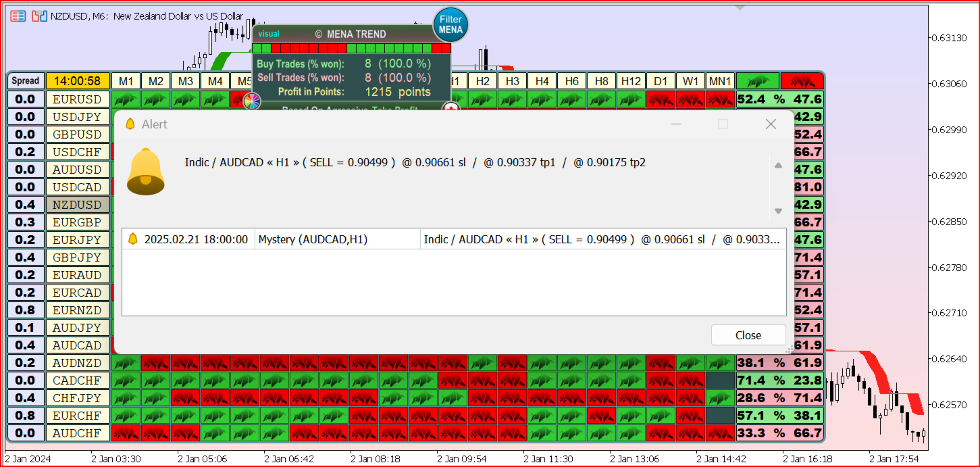This screenshot has height=467, width=980.
Task: Click the bell icon in alert list row
Action: click(132, 239)
